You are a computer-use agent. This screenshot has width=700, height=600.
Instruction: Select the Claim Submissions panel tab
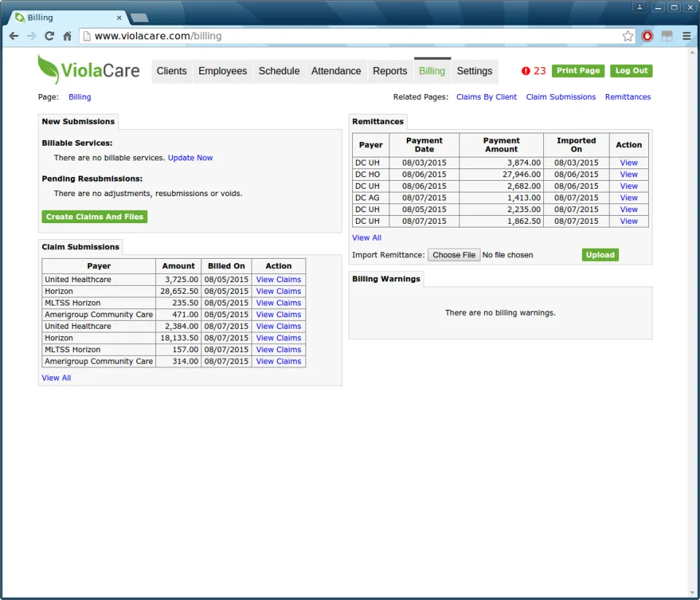80,247
